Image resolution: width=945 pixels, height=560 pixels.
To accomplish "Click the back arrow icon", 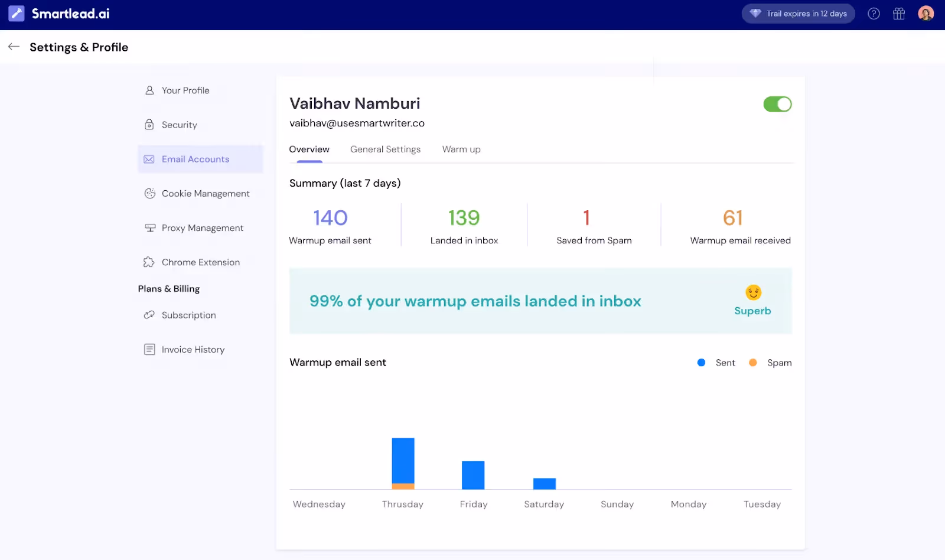I will (14, 47).
